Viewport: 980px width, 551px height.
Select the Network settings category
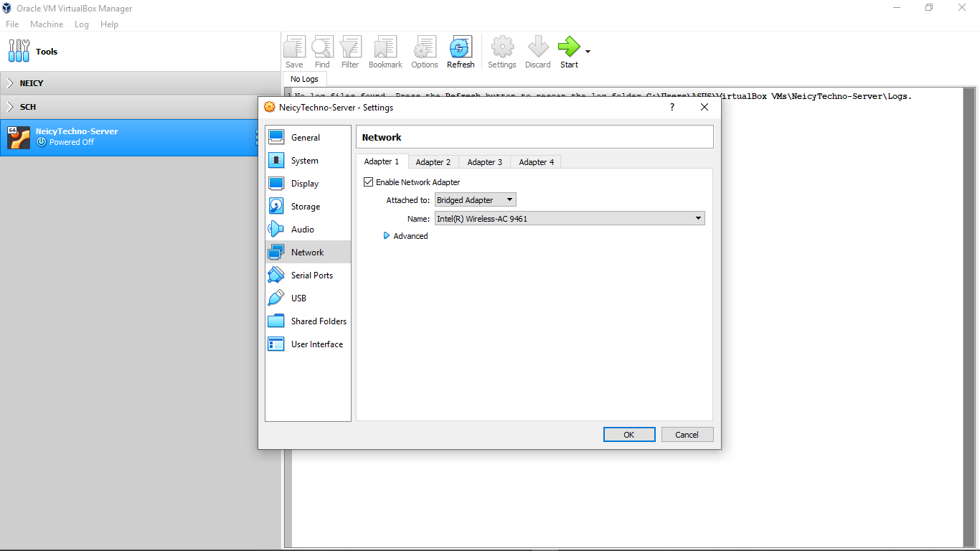click(x=308, y=253)
